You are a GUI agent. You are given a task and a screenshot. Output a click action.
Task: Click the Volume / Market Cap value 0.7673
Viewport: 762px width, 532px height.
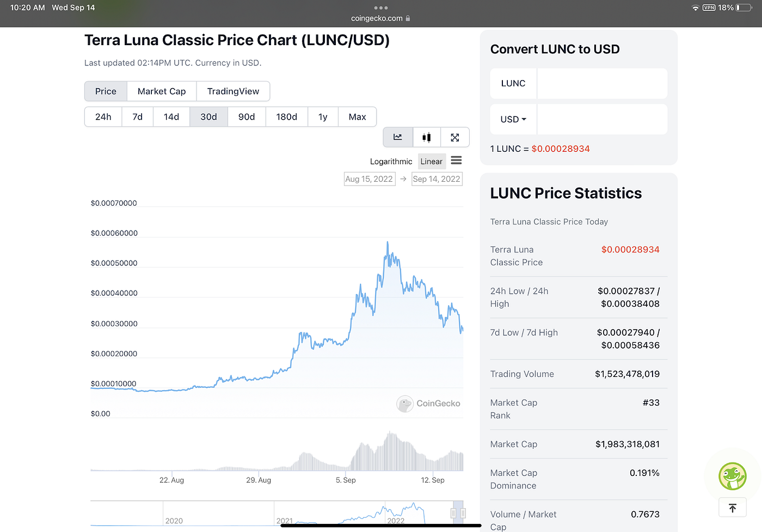pyautogui.click(x=645, y=515)
